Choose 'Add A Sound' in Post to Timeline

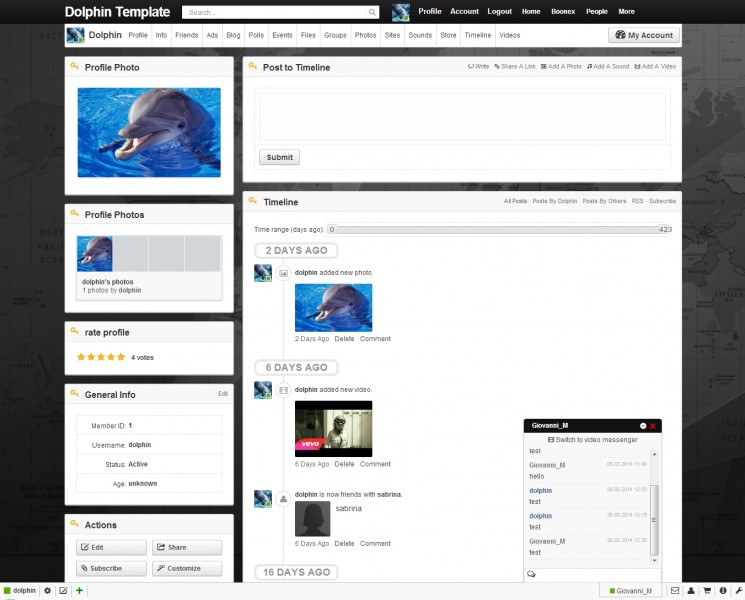pos(608,67)
